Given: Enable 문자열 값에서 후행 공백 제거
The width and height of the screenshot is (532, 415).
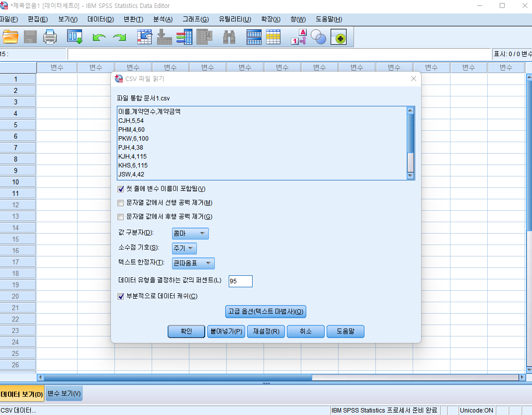Looking at the screenshot, I should point(120,217).
